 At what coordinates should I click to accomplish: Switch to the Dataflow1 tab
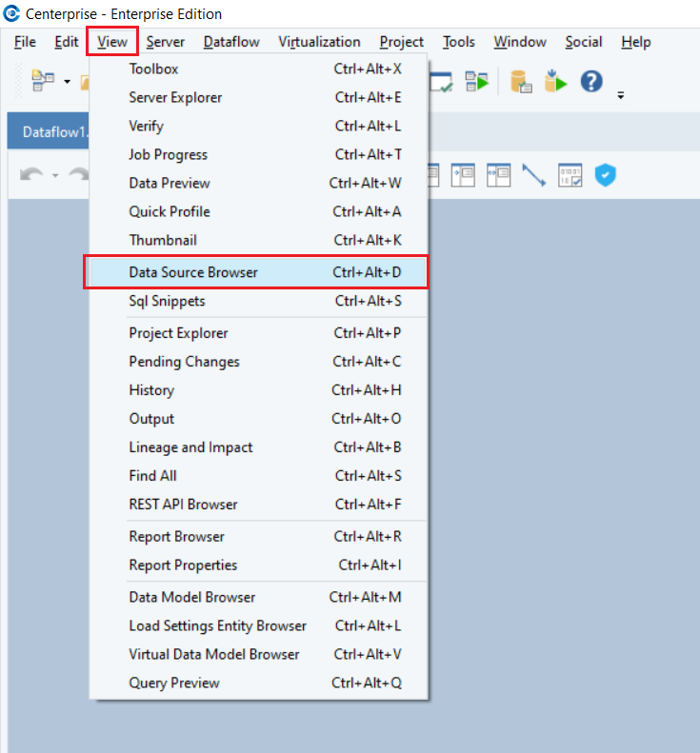tap(48, 131)
